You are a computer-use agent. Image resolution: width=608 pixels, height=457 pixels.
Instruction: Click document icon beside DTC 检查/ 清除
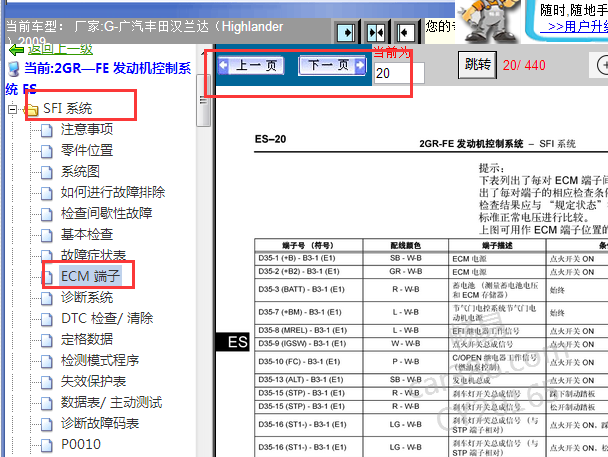click(47, 319)
